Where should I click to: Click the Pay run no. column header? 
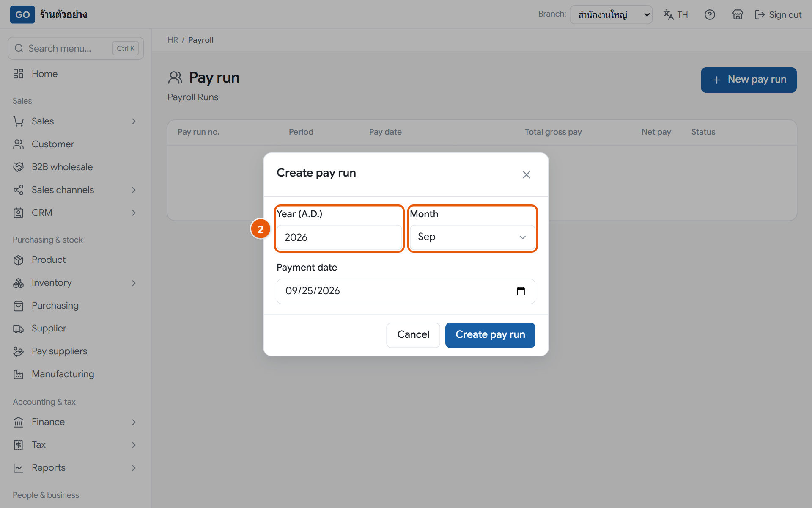[198, 132]
